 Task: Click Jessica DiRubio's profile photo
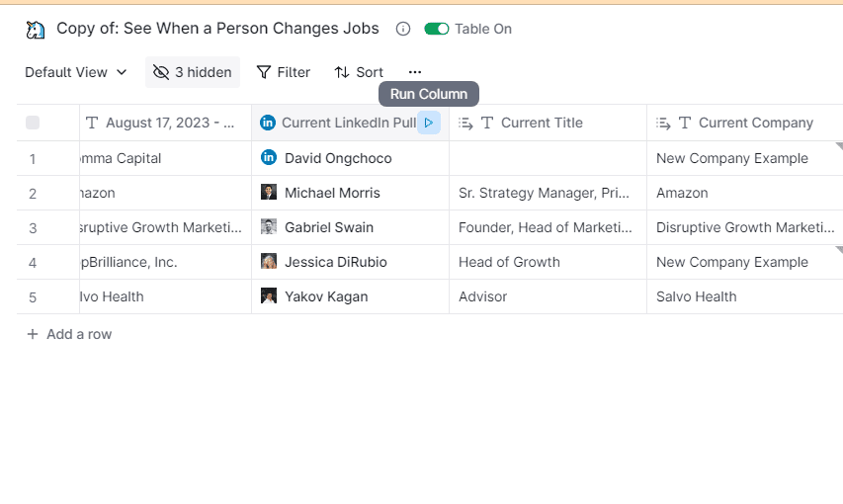pyautogui.click(x=269, y=262)
